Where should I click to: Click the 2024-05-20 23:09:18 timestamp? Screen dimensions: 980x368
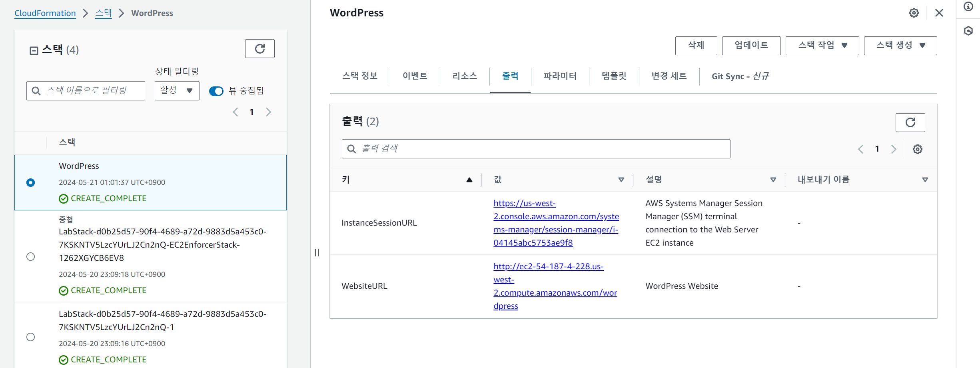point(112,274)
